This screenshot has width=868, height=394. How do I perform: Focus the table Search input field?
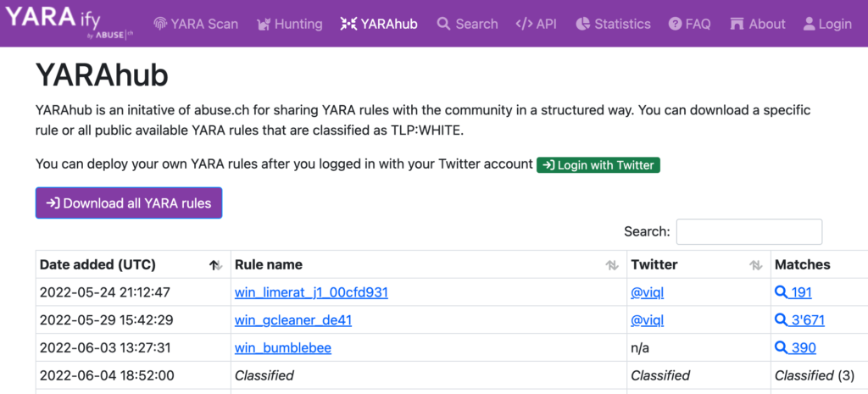749,232
